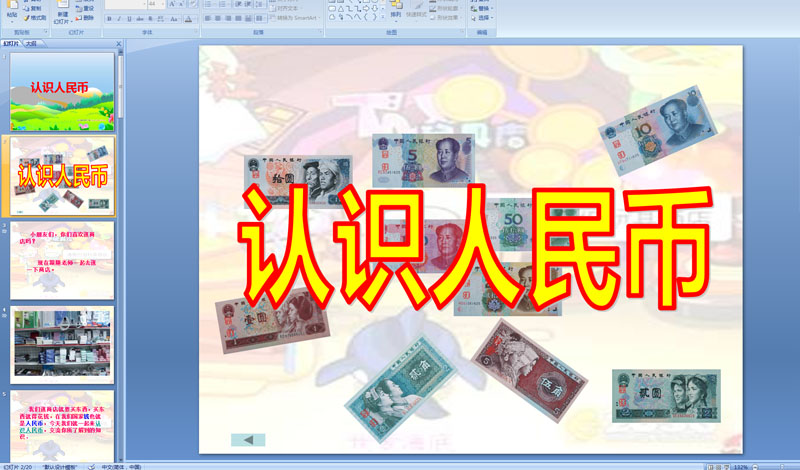Select slide 5 thumbnail with colored paragraph
The image size is (800, 470).
(62, 427)
